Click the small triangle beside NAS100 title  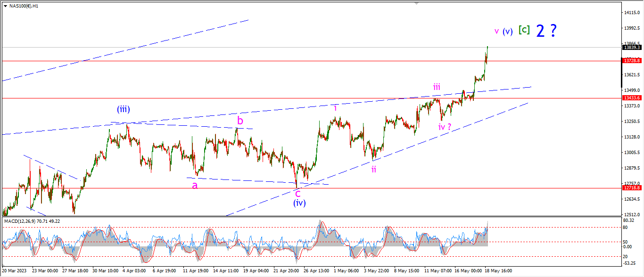[5, 6]
